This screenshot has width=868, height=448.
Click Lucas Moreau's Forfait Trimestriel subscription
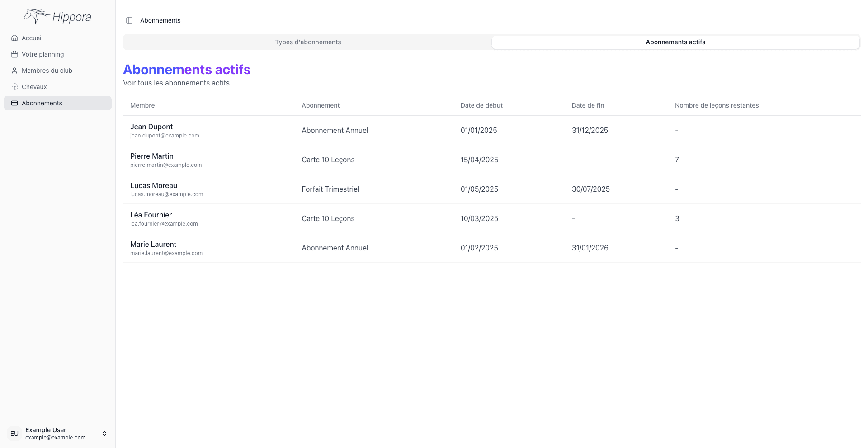click(x=330, y=189)
